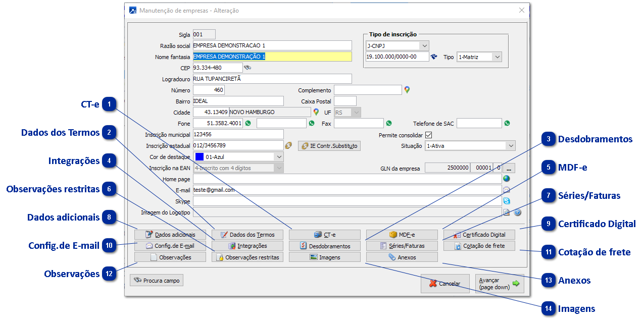
Task: Open the Séries/Faturas section
Action: pos(402,246)
